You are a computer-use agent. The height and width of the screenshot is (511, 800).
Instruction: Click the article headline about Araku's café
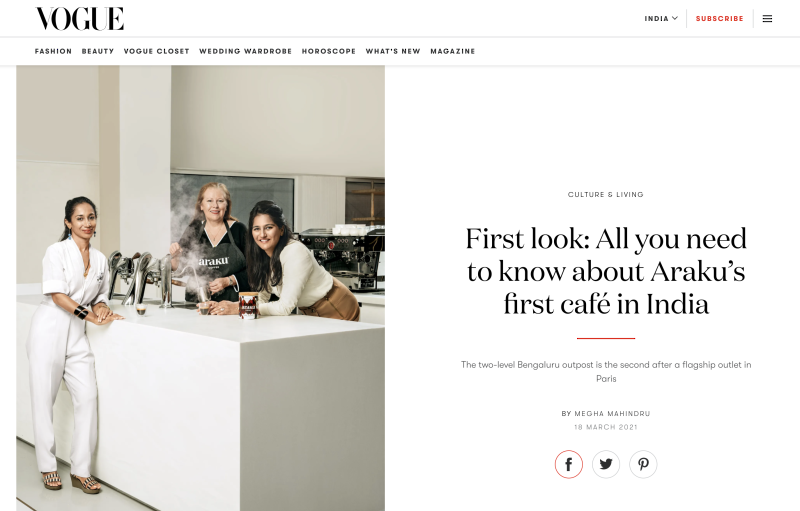606,271
